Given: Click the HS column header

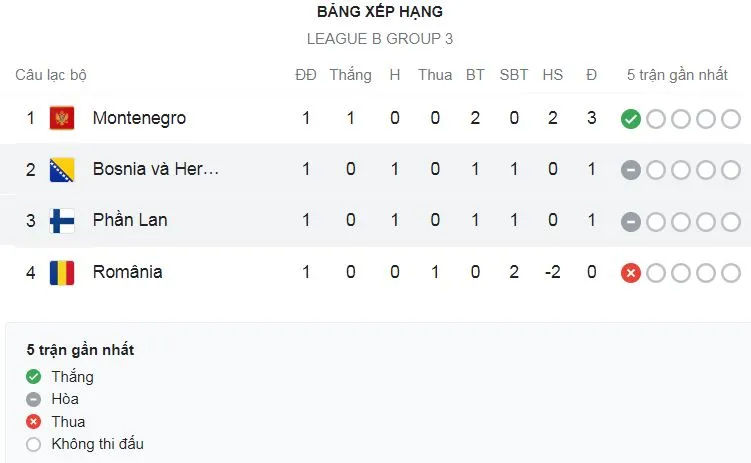Looking at the screenshot, I should click(x=552, y=75).
